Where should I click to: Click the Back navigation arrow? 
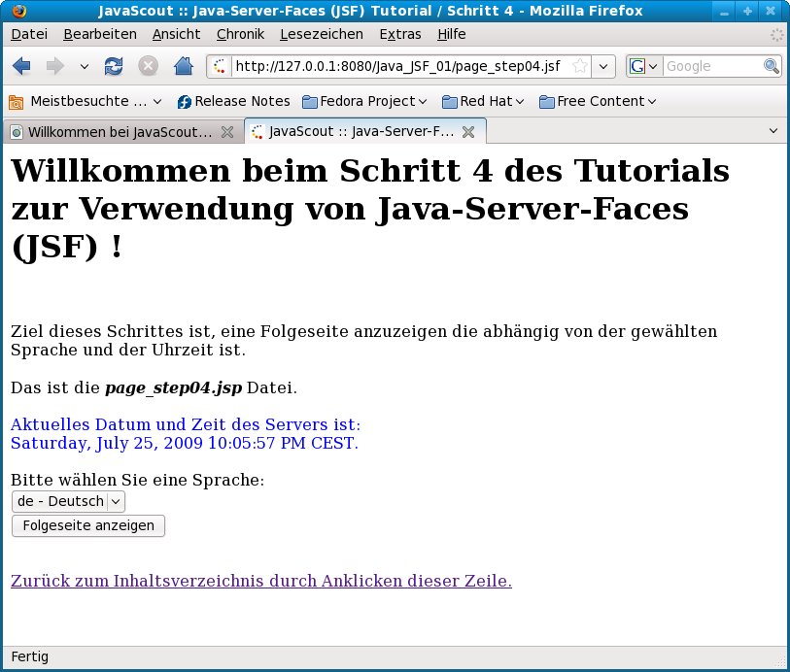(22, 66)
